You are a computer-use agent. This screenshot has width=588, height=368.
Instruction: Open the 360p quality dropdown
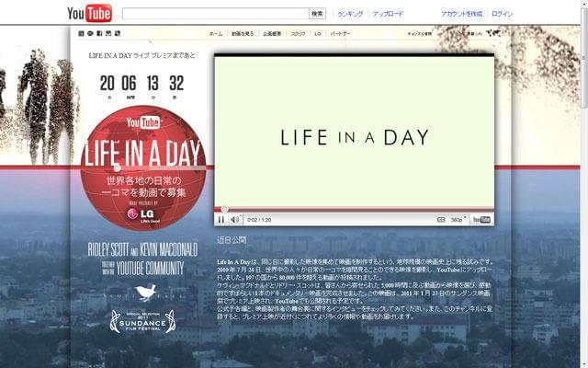[458, 220]
